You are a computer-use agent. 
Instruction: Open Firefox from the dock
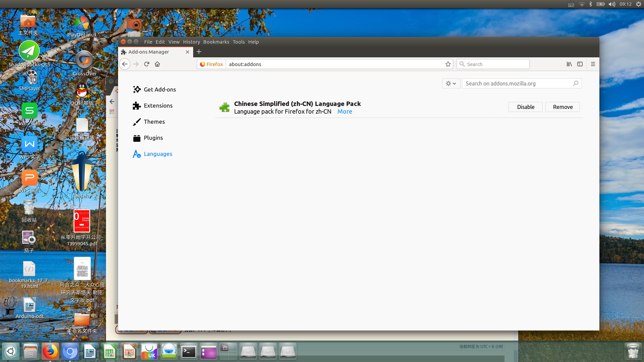(50, 351)
